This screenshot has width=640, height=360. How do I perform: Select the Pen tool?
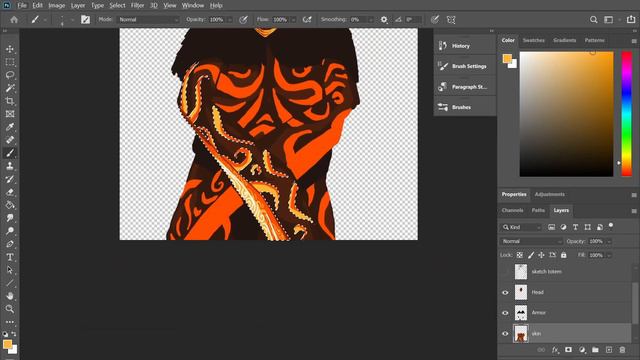(x=10, y=244)
